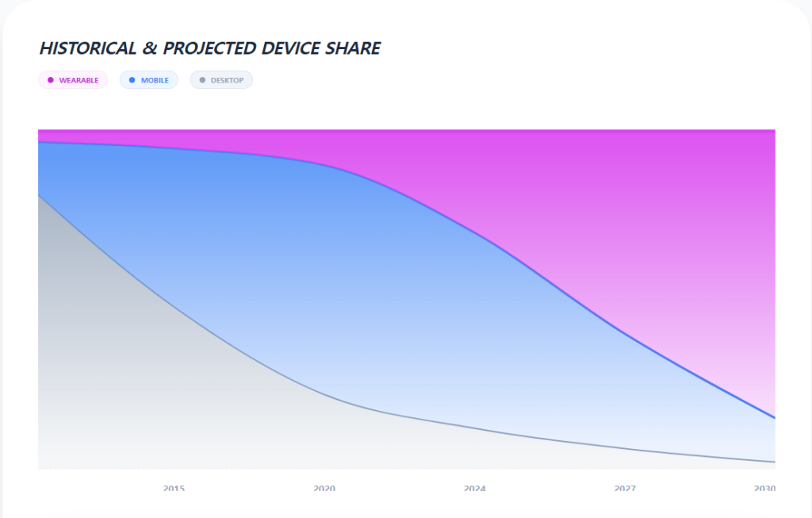This screenshot has width=812, height=518.
Task: Click the magenta Wearable legend dot
Action: point(51,80)
